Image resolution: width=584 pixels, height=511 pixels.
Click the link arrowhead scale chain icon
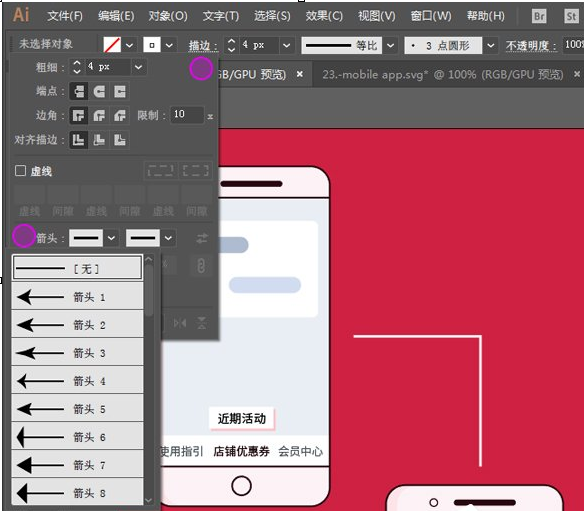[x=201, y=266]
